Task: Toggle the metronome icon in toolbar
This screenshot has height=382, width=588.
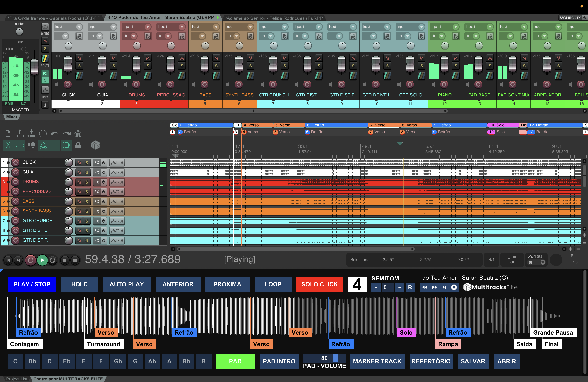Action: tap(78, 134)
